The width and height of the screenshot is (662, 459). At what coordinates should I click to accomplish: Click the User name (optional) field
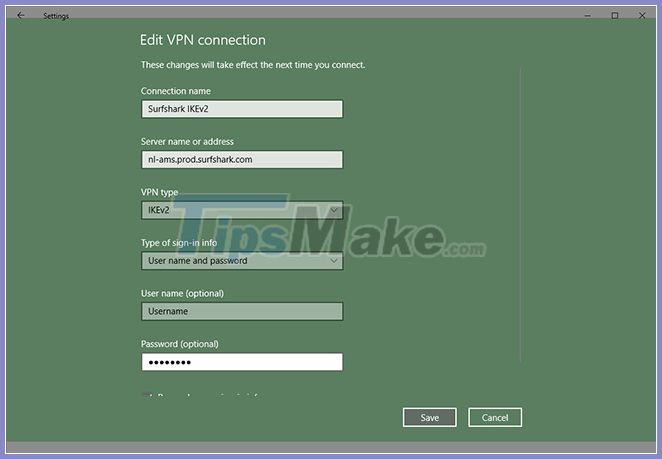click(242, 311)
